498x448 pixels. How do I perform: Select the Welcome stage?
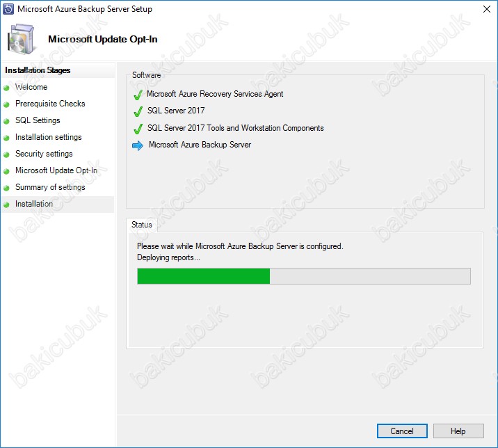point(31,87)
